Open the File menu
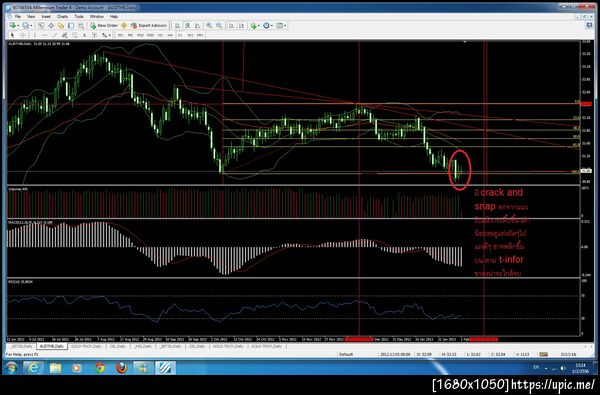The width and height of the screenshot is (600, 395). pos(18,16)
